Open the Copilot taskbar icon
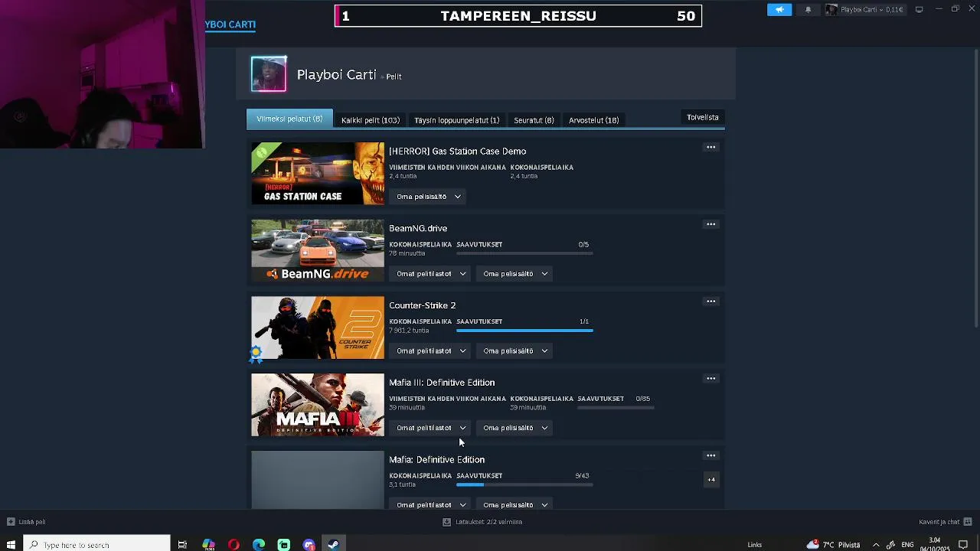 [x=208, y=545]
